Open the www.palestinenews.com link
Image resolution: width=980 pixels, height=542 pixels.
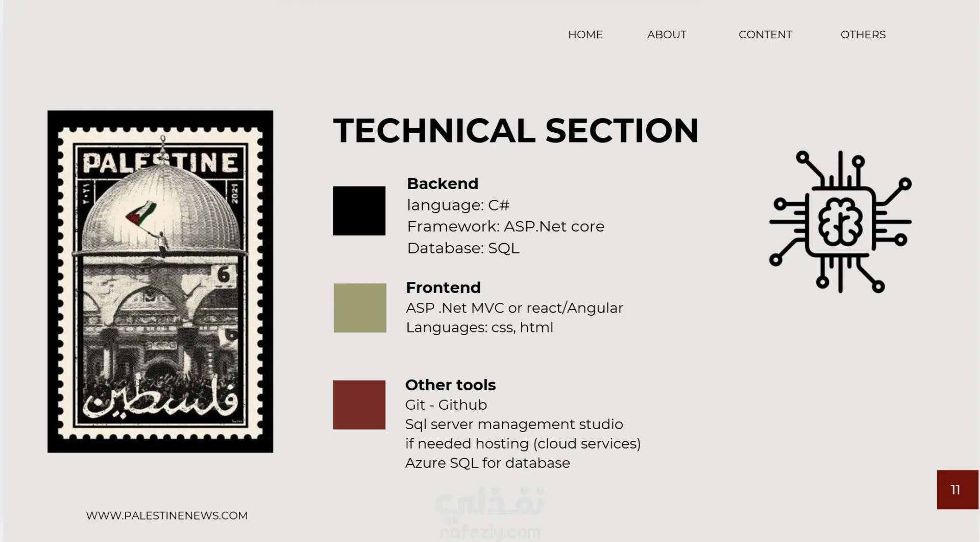click(166, 515)
